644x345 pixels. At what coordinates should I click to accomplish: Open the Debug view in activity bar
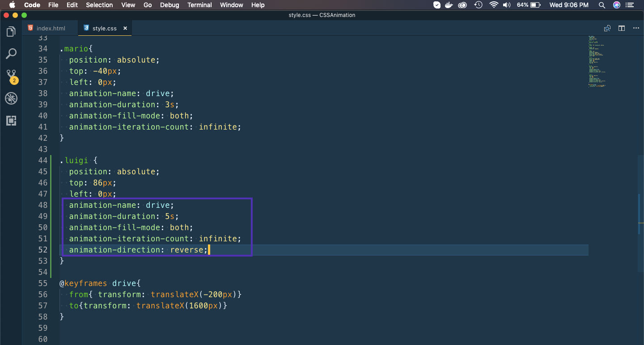click(x=11, y=98)
